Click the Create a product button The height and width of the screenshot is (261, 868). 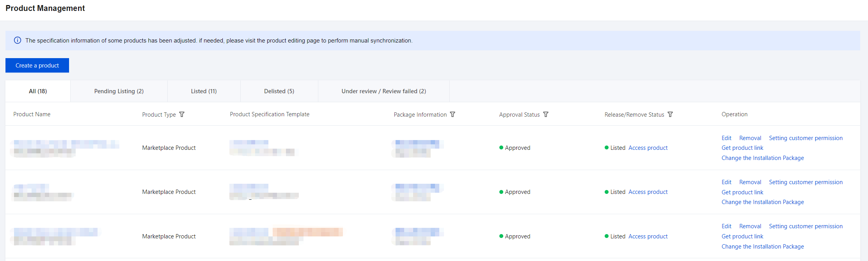[x=37, y=65]
